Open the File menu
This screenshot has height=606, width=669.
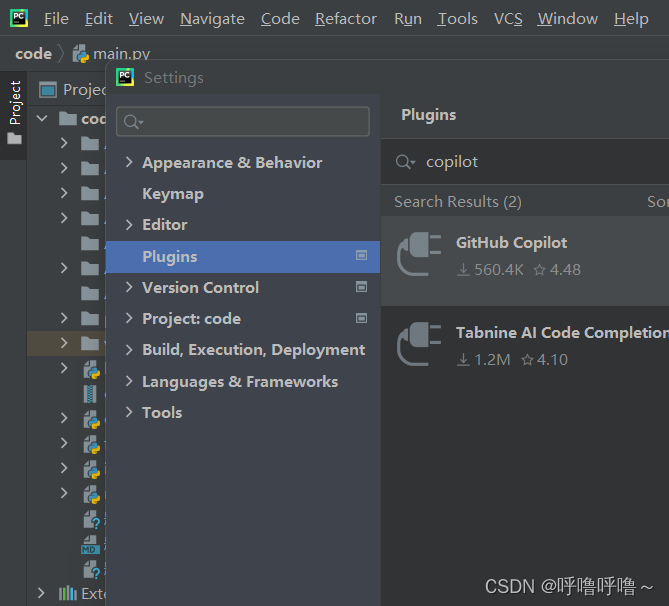click(x=56, y=19)
